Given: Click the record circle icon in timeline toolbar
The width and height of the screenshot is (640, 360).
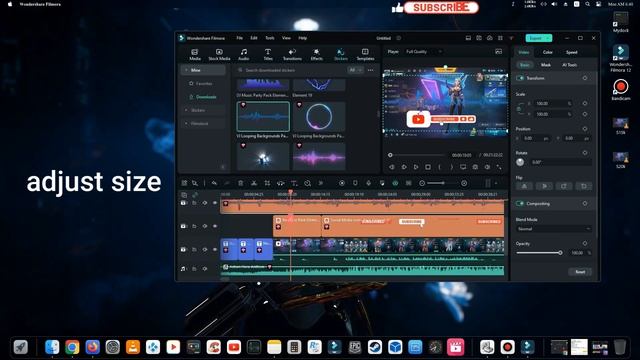Looking at the screenshot, I should (342, 183).
